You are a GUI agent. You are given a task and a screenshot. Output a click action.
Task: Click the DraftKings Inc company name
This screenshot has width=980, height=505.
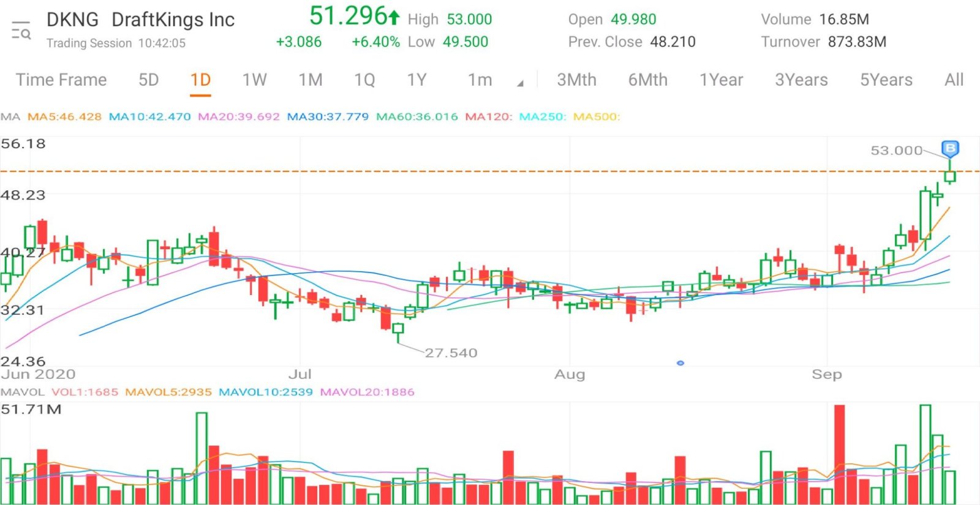[x=173, y=20]
